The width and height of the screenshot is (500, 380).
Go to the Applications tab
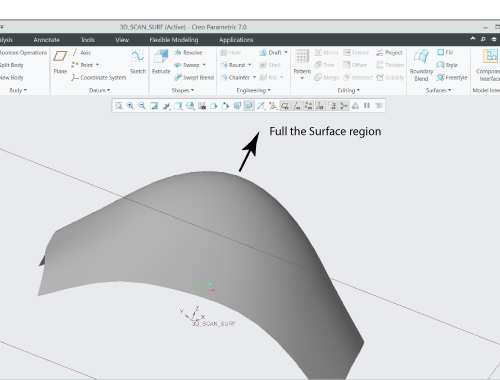tap(236, 40)
